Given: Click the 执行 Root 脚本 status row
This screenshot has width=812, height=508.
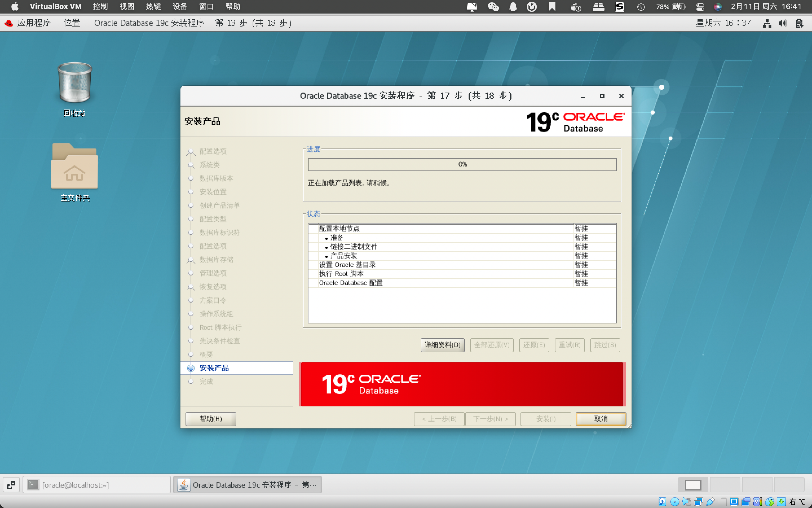Looking at the screenshot, I should 462,274.
